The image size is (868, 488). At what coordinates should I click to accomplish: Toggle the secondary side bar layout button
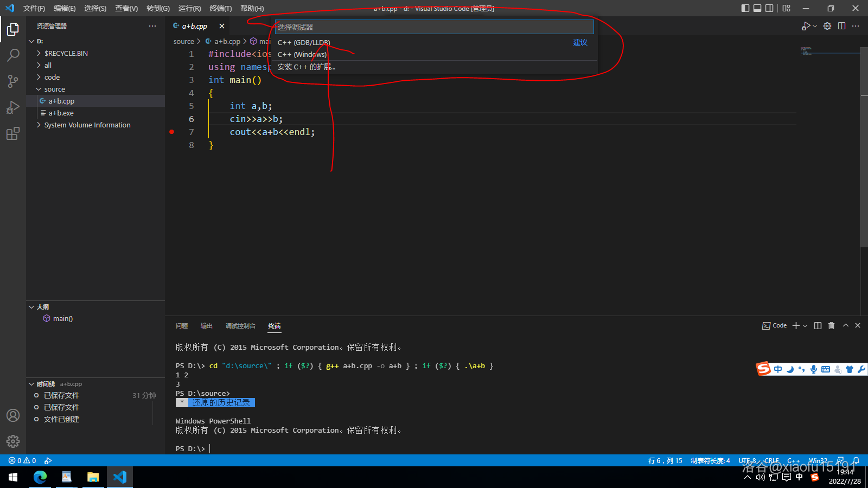click(769, 8)
